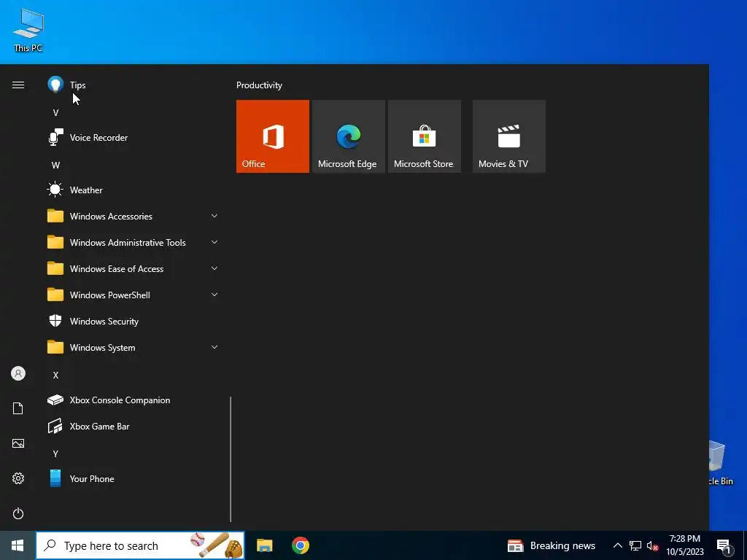Click the W letter header

click(x=55, y=166)
